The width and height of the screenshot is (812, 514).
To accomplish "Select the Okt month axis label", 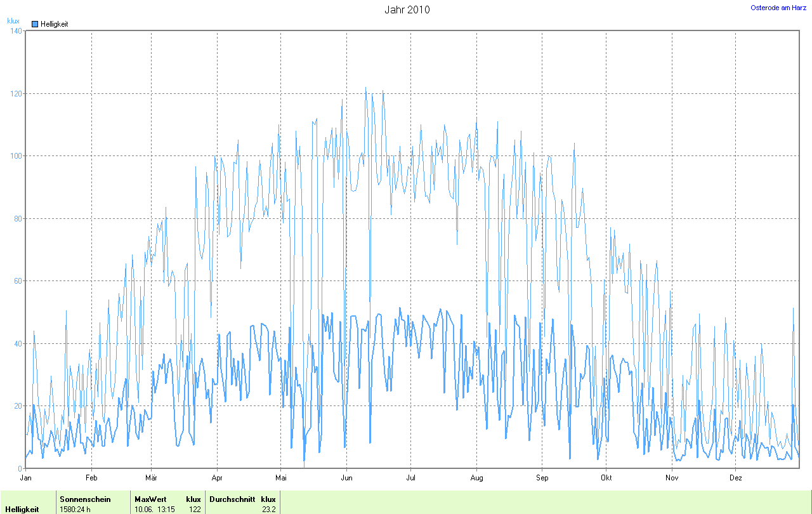I will point(606,478).
